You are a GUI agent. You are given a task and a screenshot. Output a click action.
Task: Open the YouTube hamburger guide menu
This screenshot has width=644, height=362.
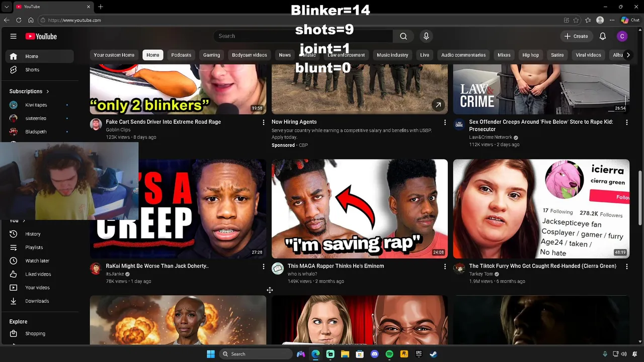click(14, 36)
